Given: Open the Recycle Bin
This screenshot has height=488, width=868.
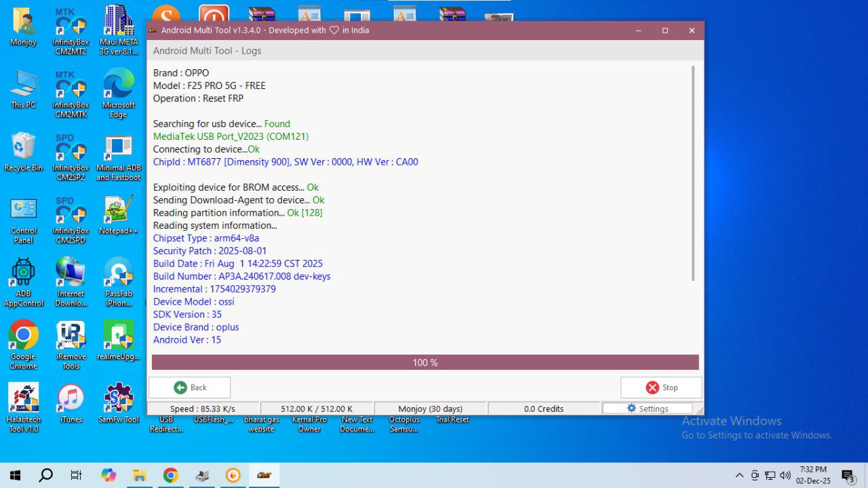Looking at the screenshot, I should (24, 153).
